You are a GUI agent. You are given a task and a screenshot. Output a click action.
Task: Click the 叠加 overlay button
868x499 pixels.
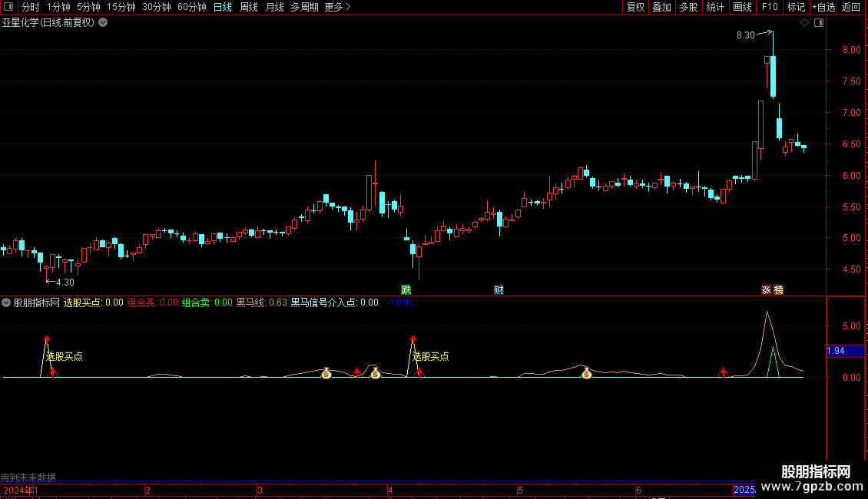click(x=661, y=7)
